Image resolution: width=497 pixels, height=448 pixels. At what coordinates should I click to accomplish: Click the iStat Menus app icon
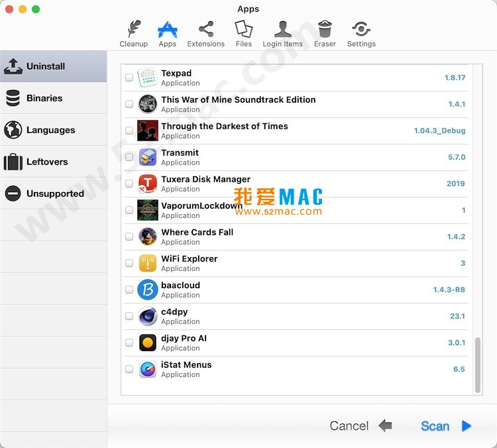(x=147, y=369)
